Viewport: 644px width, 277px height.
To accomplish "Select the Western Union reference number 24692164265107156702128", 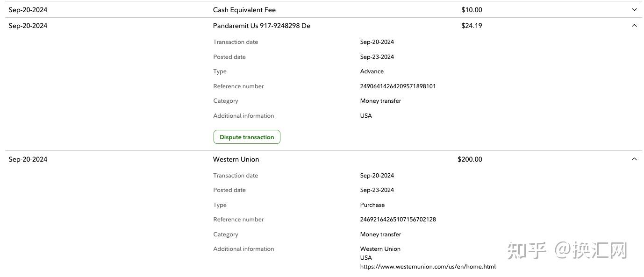I will click(x=398, y=220).
